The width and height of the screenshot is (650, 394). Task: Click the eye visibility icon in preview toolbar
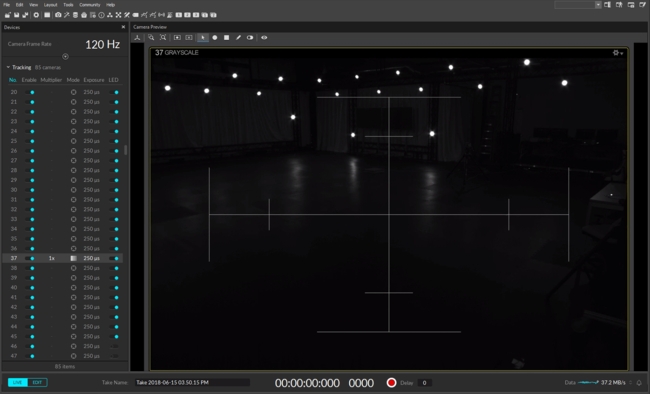coord(264,37)
